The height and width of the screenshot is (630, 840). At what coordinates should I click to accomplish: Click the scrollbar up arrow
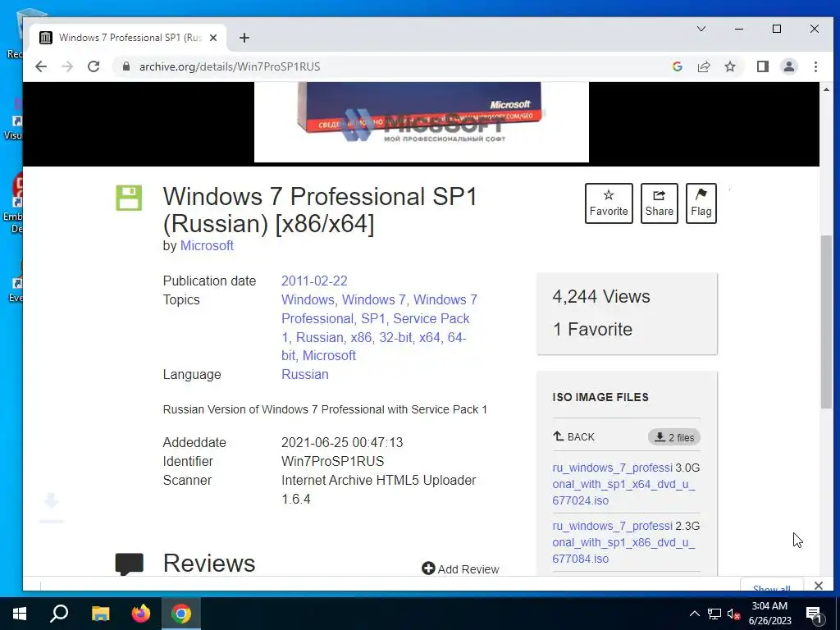[825, 89]
